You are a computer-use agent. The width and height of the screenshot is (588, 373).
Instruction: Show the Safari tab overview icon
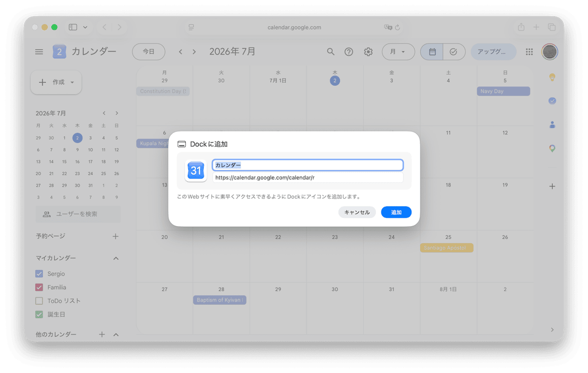[552, 28]
